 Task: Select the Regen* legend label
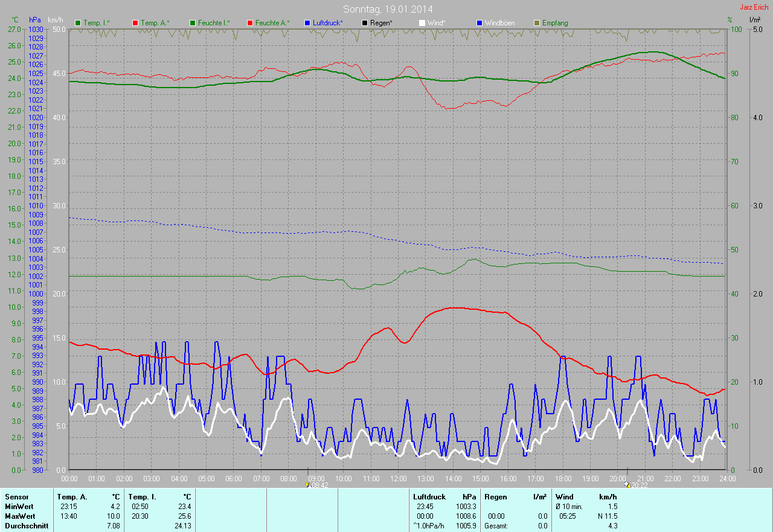(x=381, y=23)
